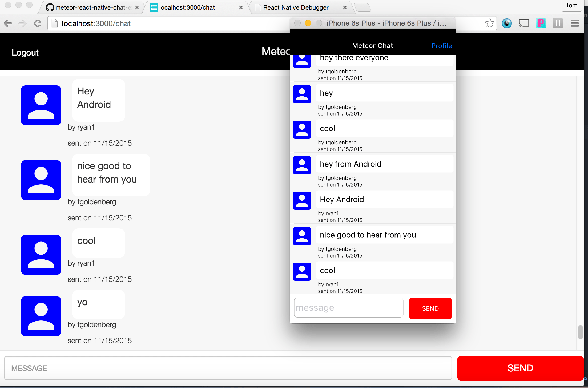The height and width of the screenshot is (388, 588).
Task: Click 'by ryan1' under 'Hey Android' in web chat
Action: click(81, 127)
